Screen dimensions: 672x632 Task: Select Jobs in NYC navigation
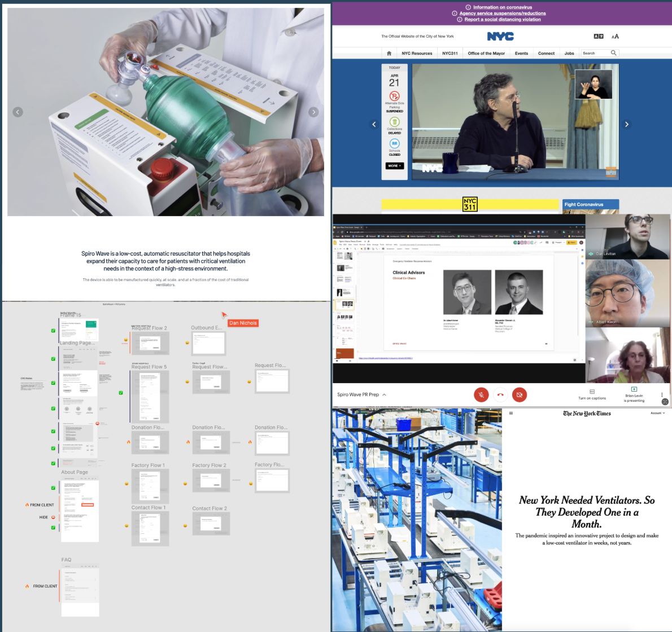pyautogui.click(x=569, y=54)
